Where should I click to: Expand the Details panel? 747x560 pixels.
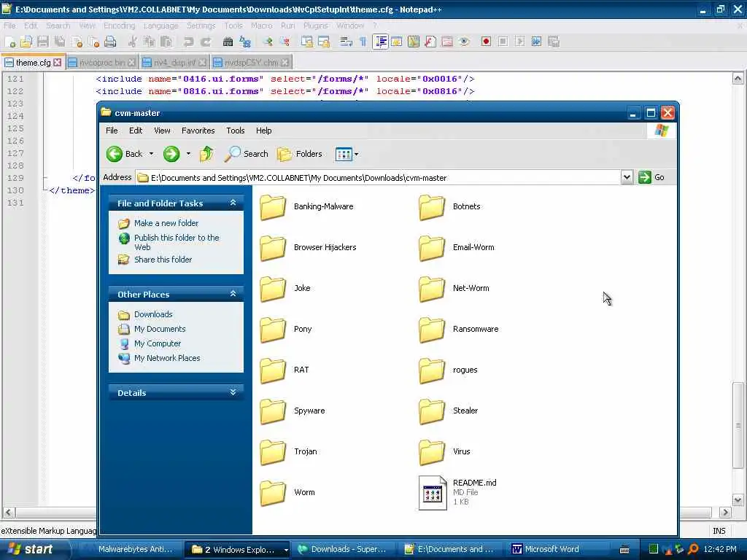233,392
